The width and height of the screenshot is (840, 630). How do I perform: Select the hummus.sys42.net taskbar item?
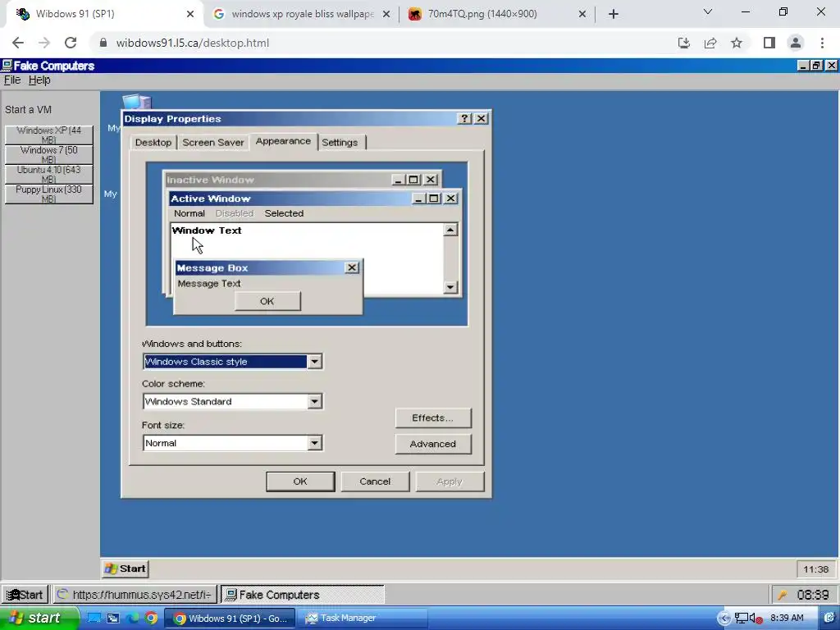(135, 595)
